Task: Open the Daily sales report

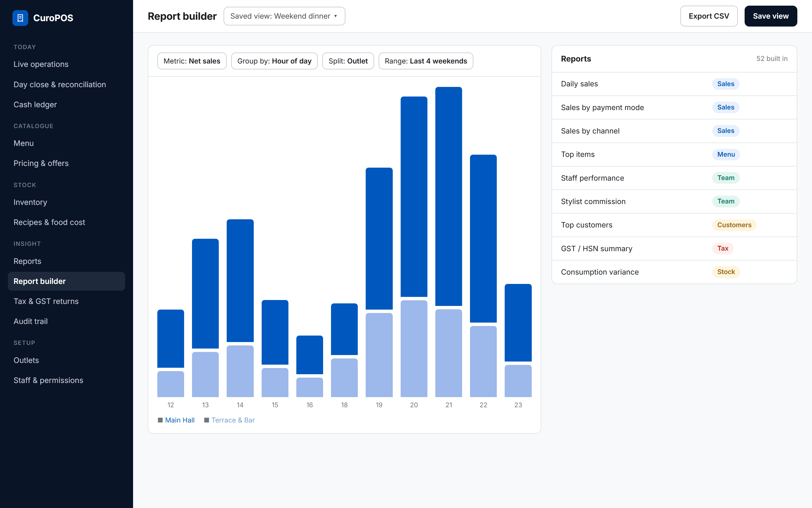Action: [674, 84]
